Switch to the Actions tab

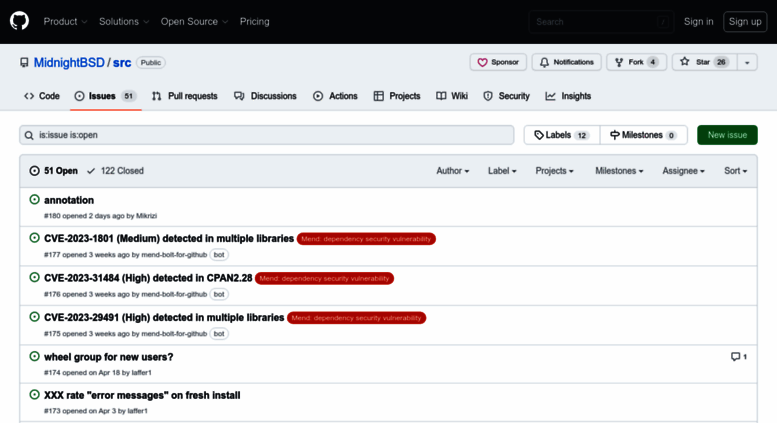coord(335,96)
